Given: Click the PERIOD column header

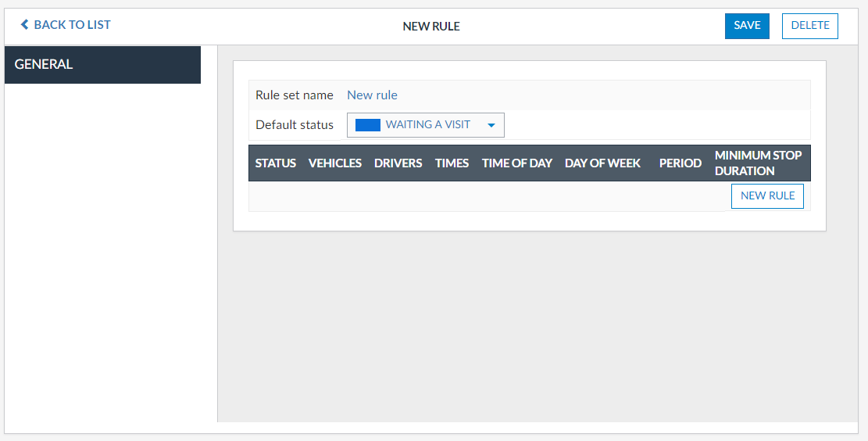Looking at the screenshot, I should 680,163.
